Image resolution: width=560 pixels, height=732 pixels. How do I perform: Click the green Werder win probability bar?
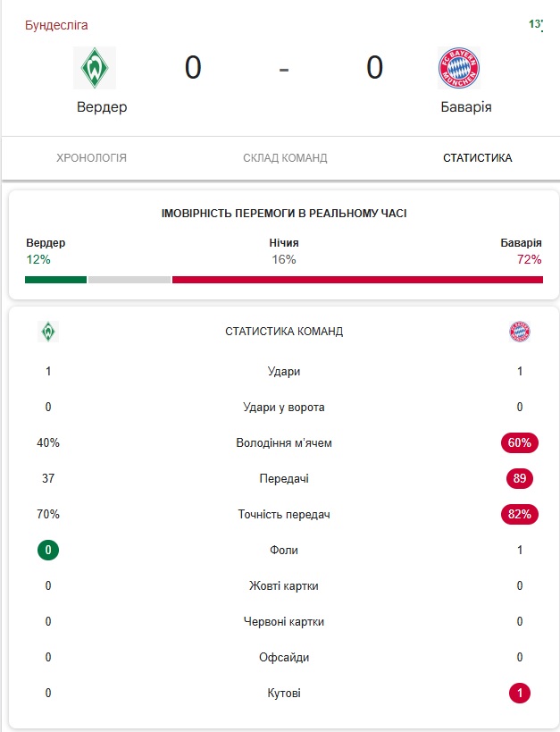(55, 280)
